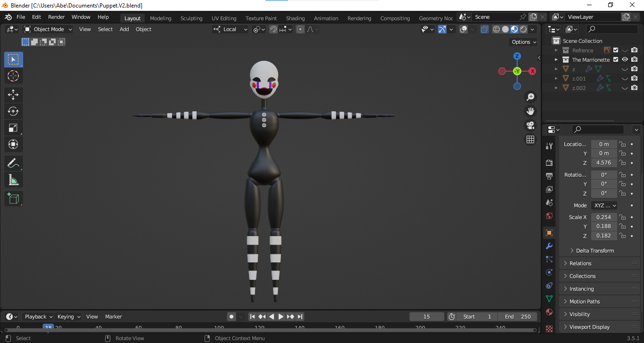
Task: Expand the z.001 object in outliner
Action: tap(556, 79)
